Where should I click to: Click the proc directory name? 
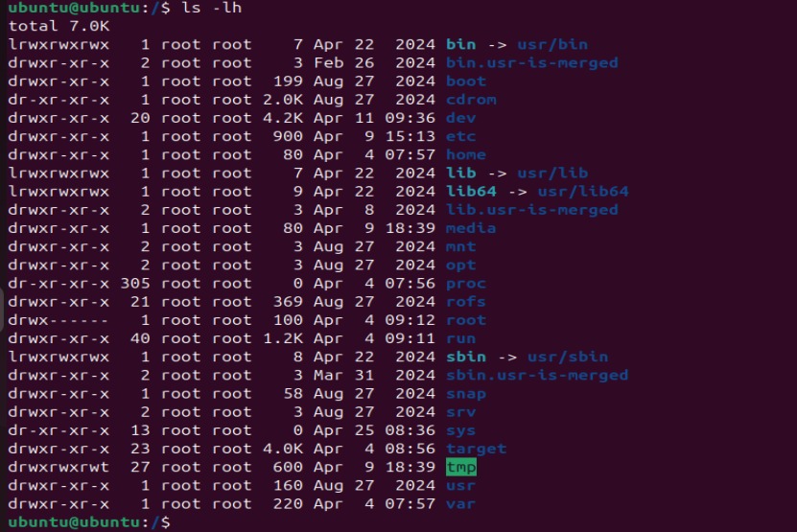pyautogui.click(x=466, y=283)
